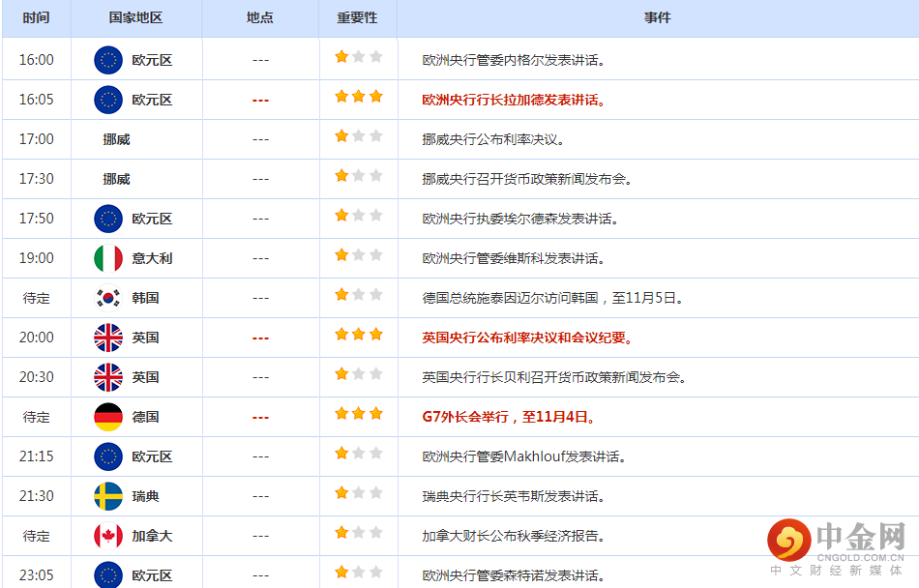This screenshot has width=919, height=588.
Task: Click the Sweden flag icon
Action: 108,496
